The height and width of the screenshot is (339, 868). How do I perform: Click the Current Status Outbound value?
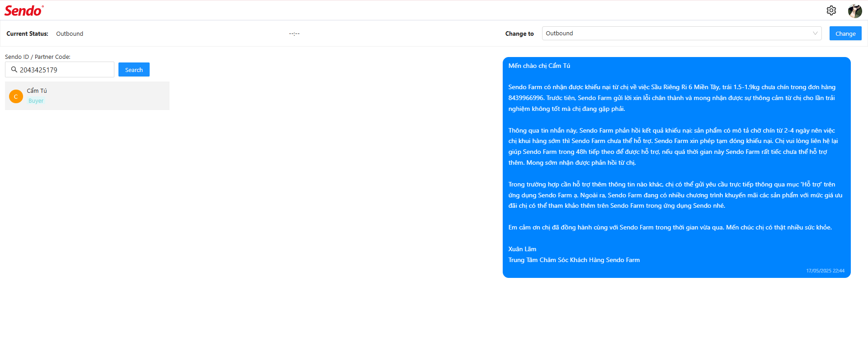click(x=70, y=33)
